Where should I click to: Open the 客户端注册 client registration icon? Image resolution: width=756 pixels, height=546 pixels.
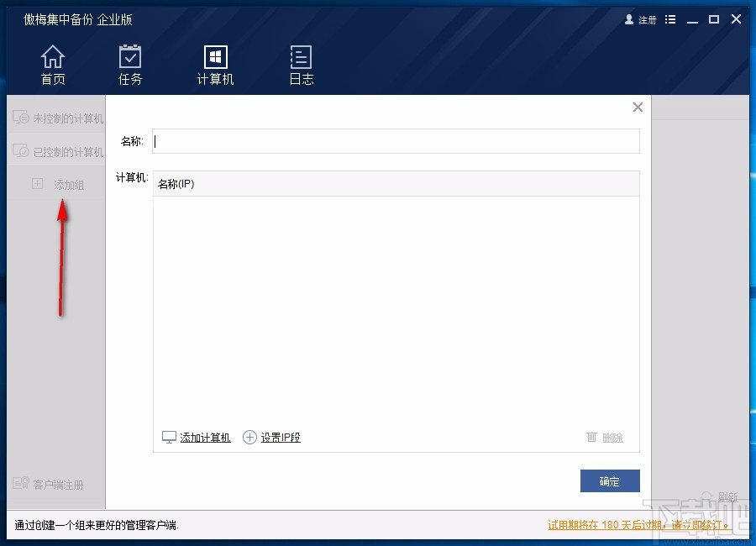[18, 484]
